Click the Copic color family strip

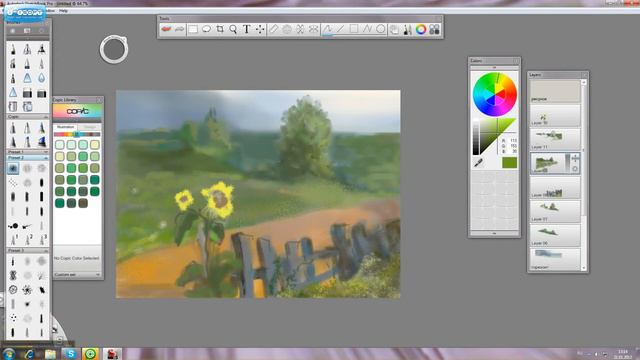tap(77, 134)
